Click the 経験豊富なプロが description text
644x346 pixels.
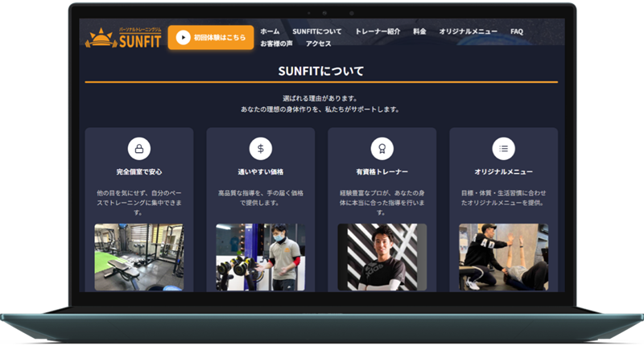(382, 202)
